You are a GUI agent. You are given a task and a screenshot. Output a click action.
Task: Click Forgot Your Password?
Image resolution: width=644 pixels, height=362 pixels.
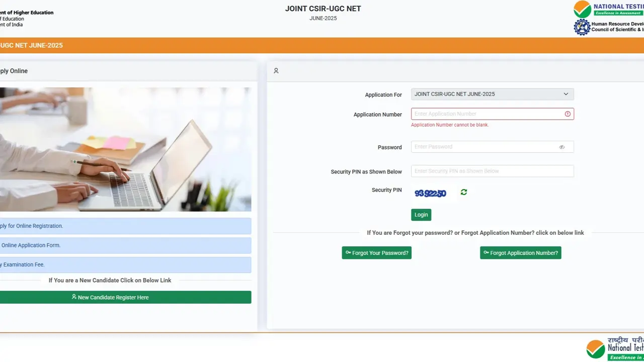point(376,253)
